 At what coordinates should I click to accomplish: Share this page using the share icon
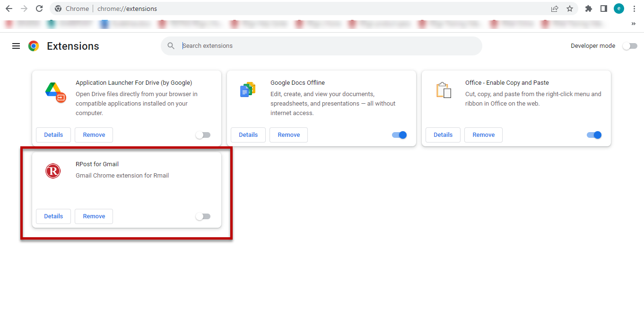555,9
